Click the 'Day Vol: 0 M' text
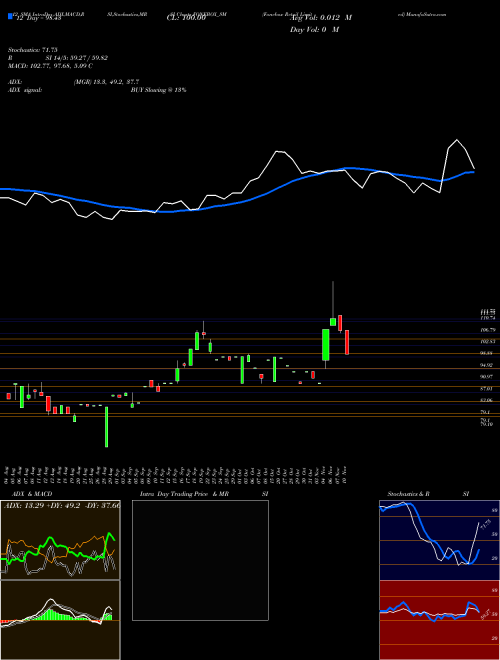The width and height of the screenshot is (500, 660). click(314, 30)
